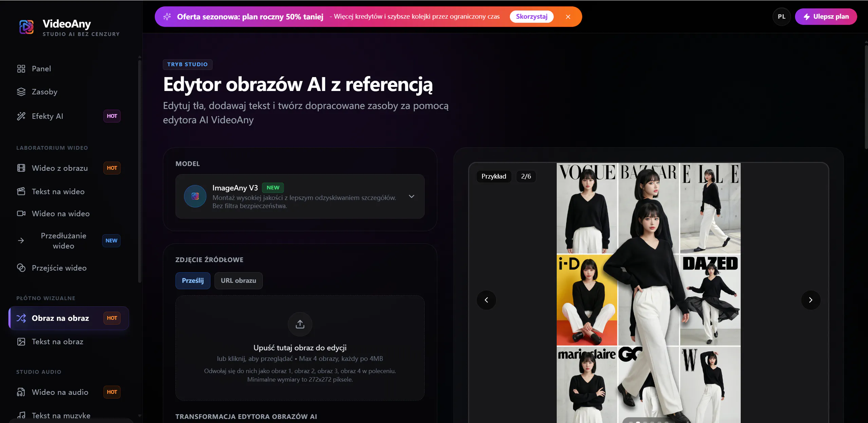This screenshot has height=423, width=868.
Task: Select Obraz na obraz in sidebar
Action: pos(69,318)
